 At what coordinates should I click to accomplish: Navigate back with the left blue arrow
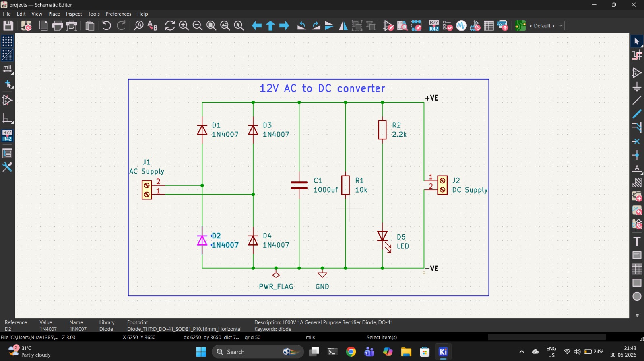pyautogui.click(x=256, y=26)
